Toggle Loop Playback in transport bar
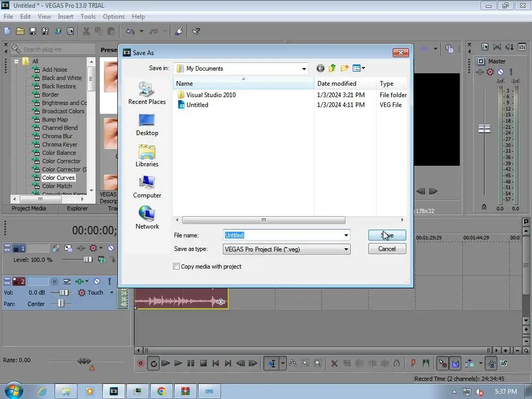Viewport: 532px width, 399px height. click(x=153, y=364)
